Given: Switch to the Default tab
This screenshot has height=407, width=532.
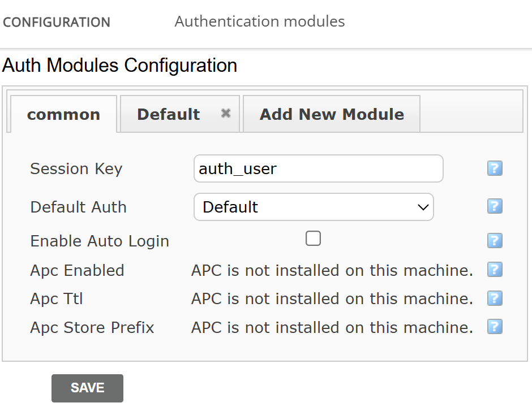Looking at the screenshot, I should [168, 114].
